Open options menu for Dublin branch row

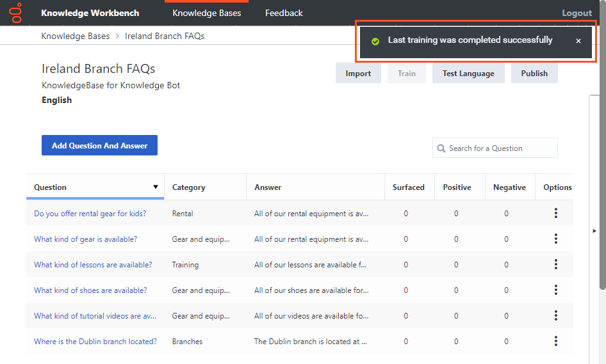click(x=556, y=341)
